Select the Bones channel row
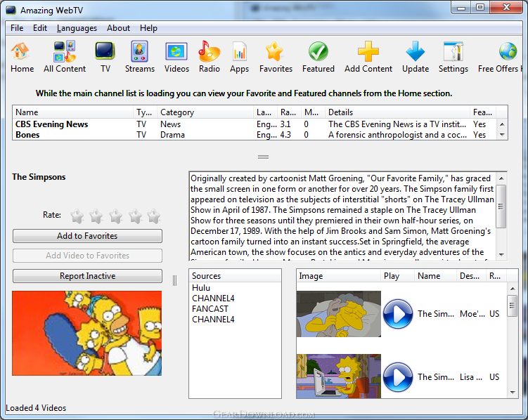This screenshot has width=528, height=420. pyautogui.click(x=255, y=135)
